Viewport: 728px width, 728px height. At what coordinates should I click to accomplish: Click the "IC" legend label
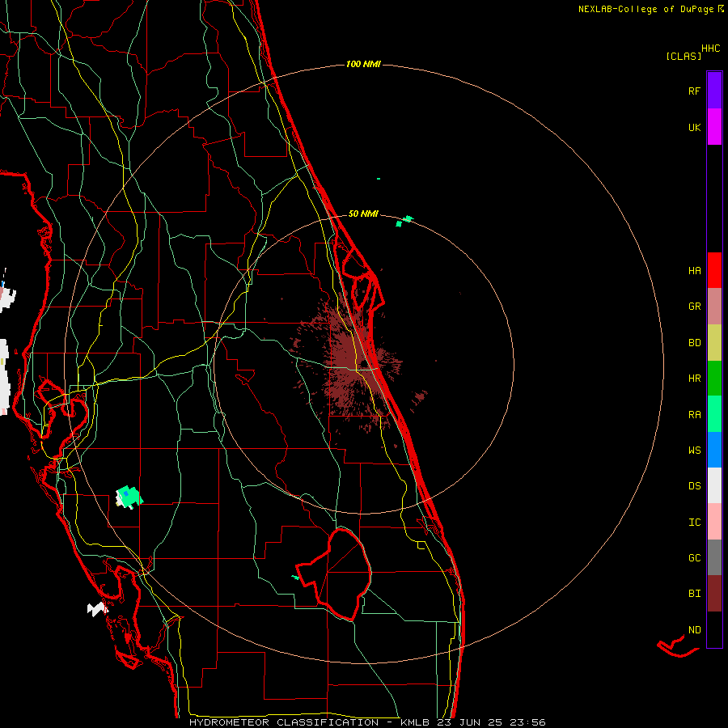tap(695, 523)
